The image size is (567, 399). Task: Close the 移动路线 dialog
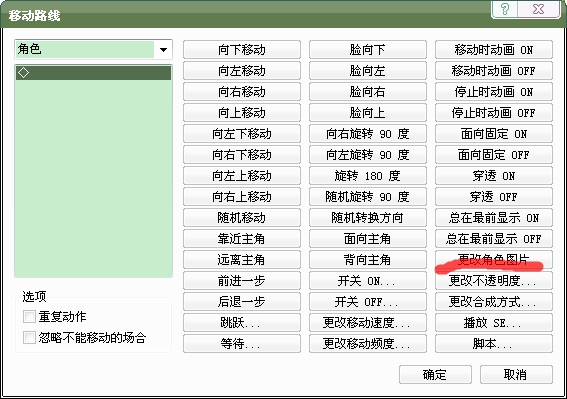coord(538,9)
